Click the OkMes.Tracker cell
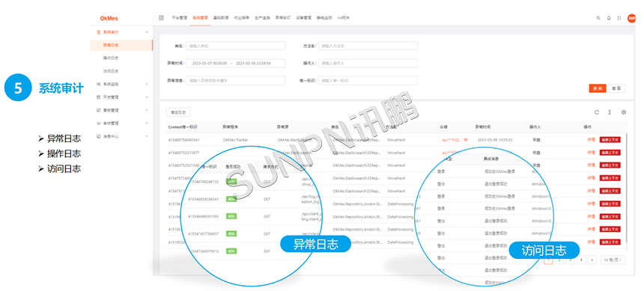Screen dimensions: 644x291 (235, 140)
